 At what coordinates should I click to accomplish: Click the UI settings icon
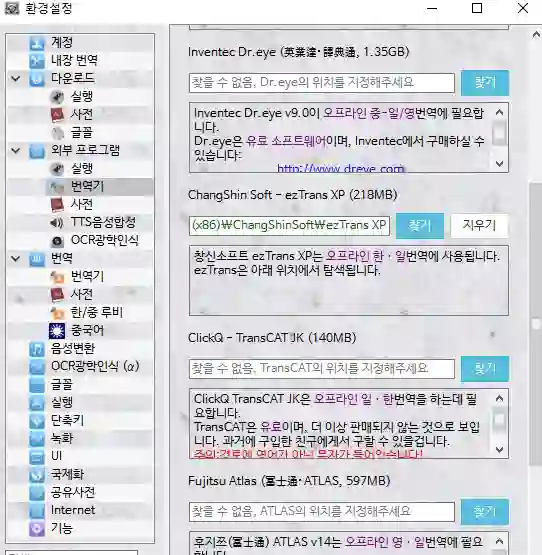pos(37,457)
